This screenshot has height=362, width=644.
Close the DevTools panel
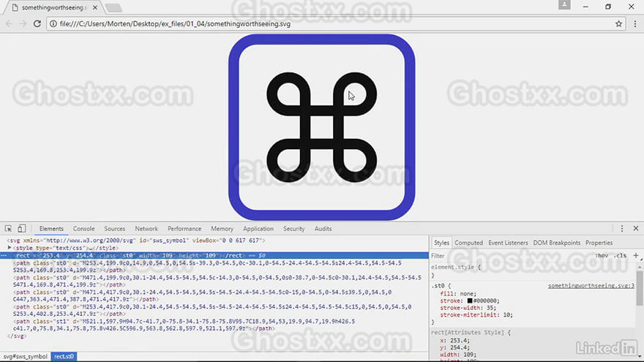(636, 229)
